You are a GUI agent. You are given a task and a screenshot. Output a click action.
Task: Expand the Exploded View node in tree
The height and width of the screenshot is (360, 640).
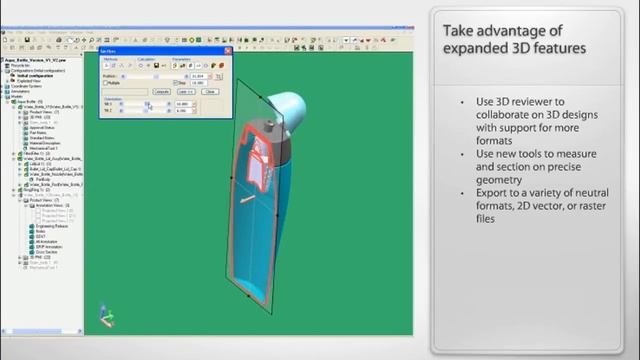point(7,81)
